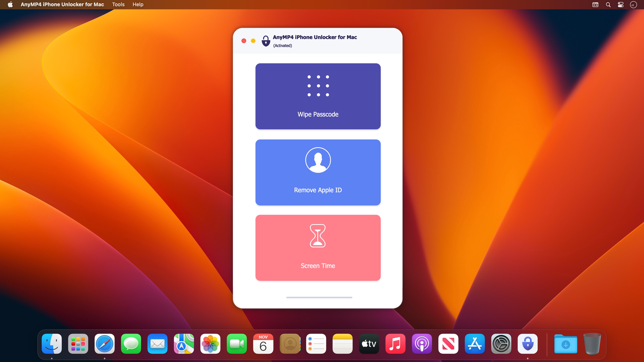Open the AnyMP4 iPhone Unlocker app menu
This screenshot has width=644, height=362.
[x=62, y=4]
